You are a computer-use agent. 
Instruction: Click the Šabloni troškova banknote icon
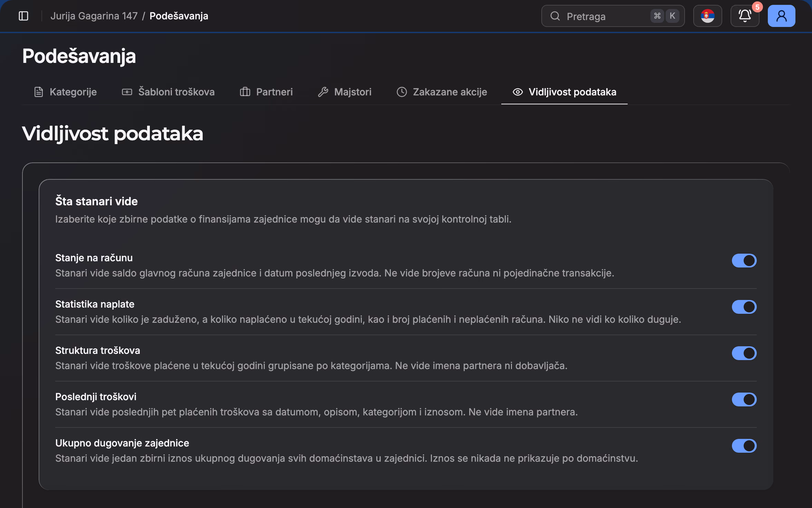[x=127, y=92]
